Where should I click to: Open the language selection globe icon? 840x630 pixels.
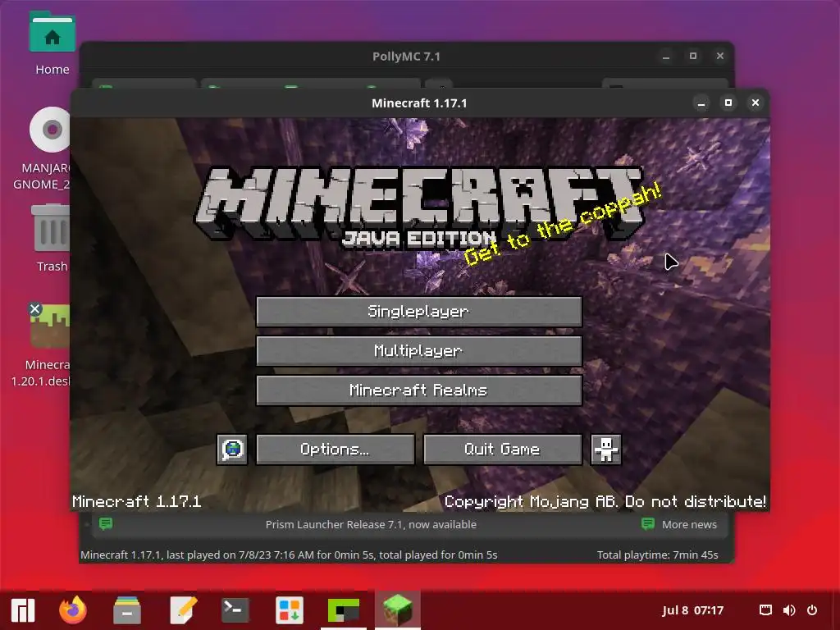(x=232, y=449)
